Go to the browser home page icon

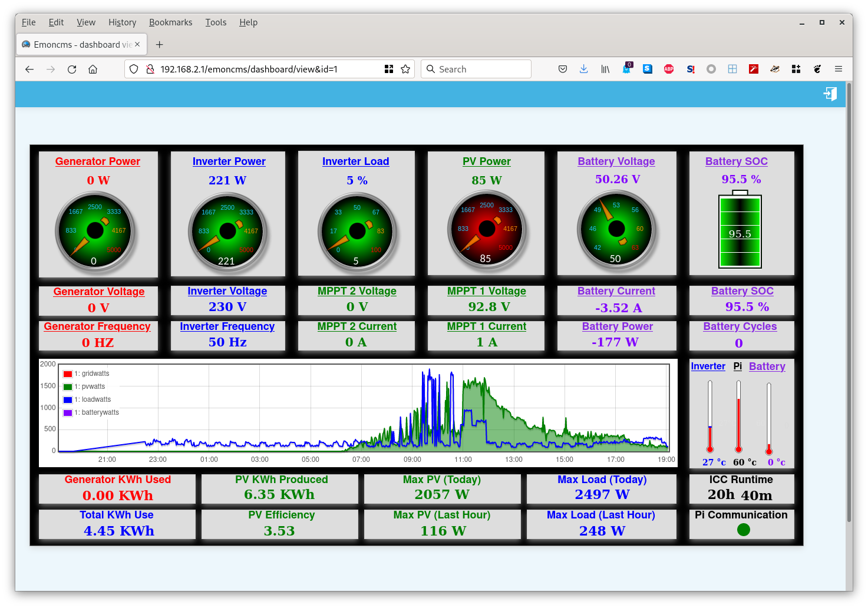(93, 69)
